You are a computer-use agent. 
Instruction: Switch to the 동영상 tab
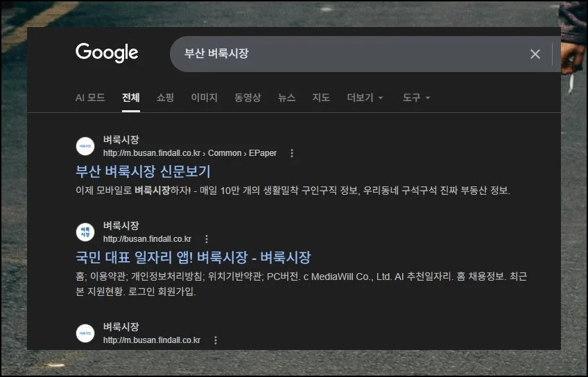pyautogui.click(x=248, y=98)
